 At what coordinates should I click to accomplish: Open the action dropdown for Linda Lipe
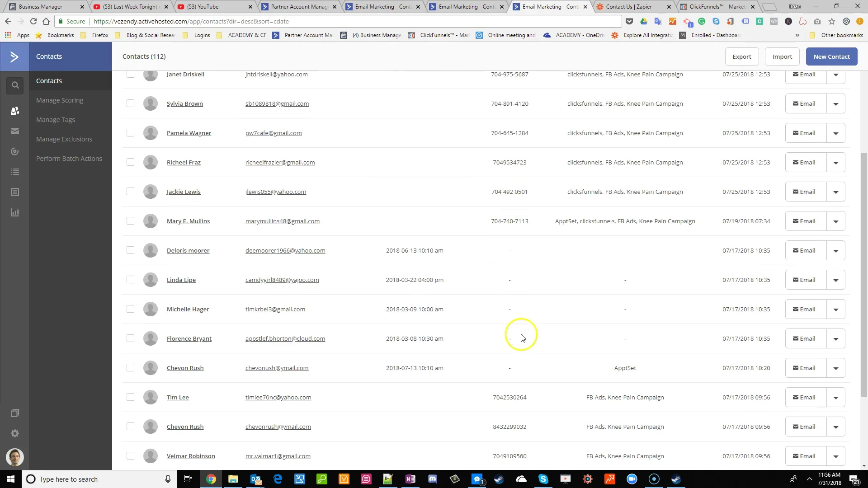coord(835,280)
